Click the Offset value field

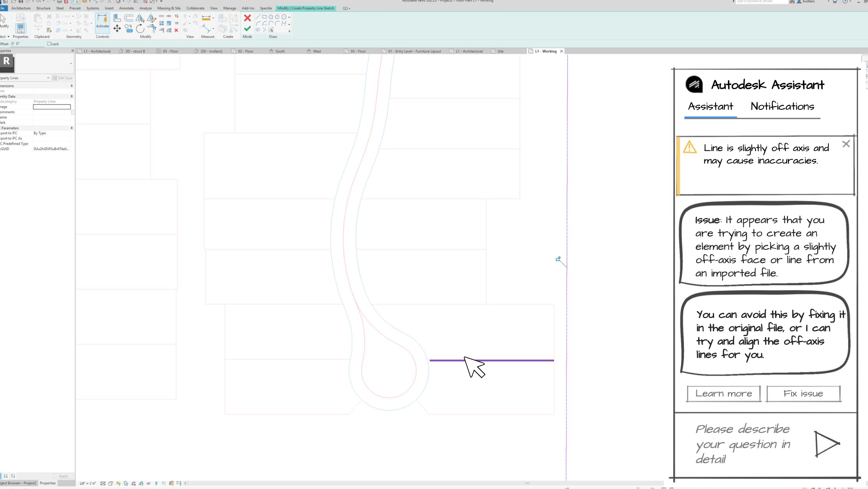pos(27,44)
